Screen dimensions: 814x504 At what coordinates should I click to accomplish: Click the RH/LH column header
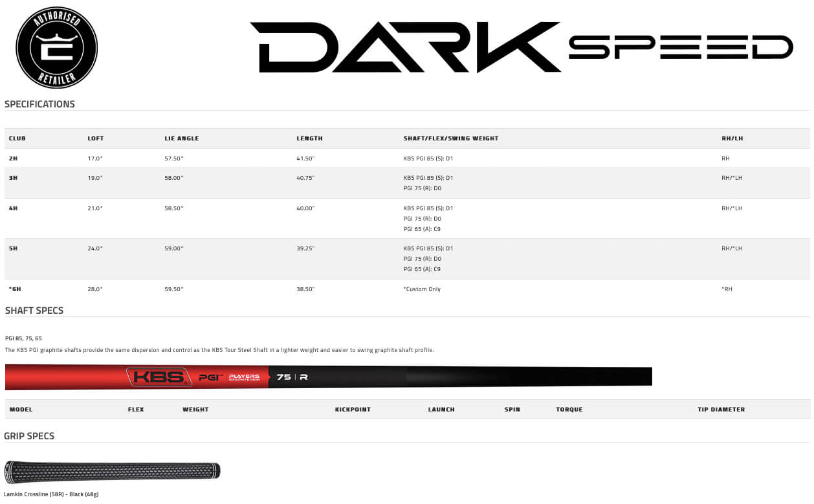pyautogui.click(x=732, y=138)
